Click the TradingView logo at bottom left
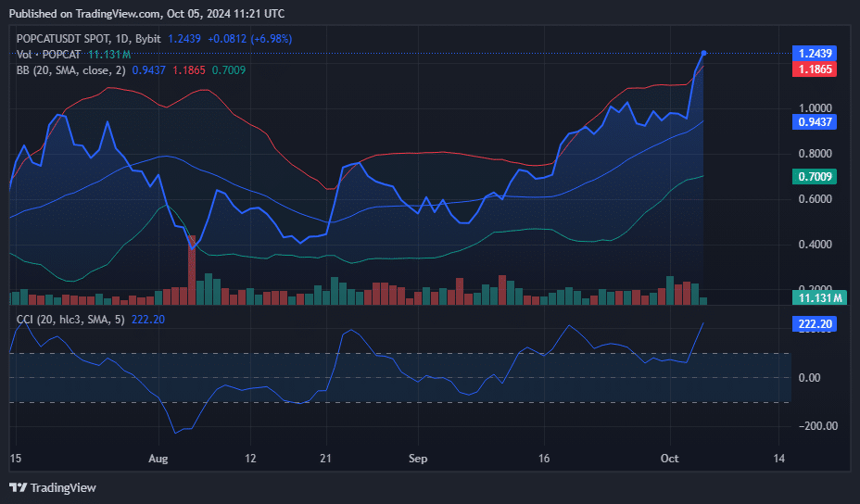The image size is (860, 504). (53, 487)
